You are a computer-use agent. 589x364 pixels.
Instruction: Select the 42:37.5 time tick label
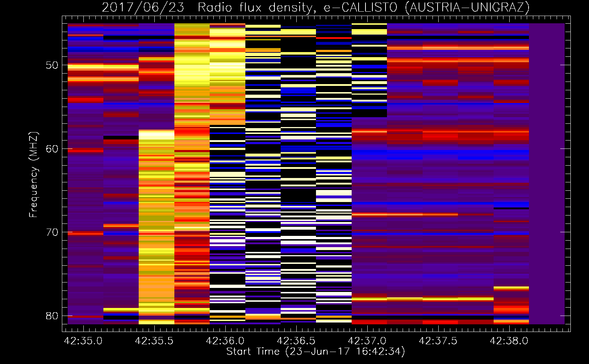pos(438,341)
